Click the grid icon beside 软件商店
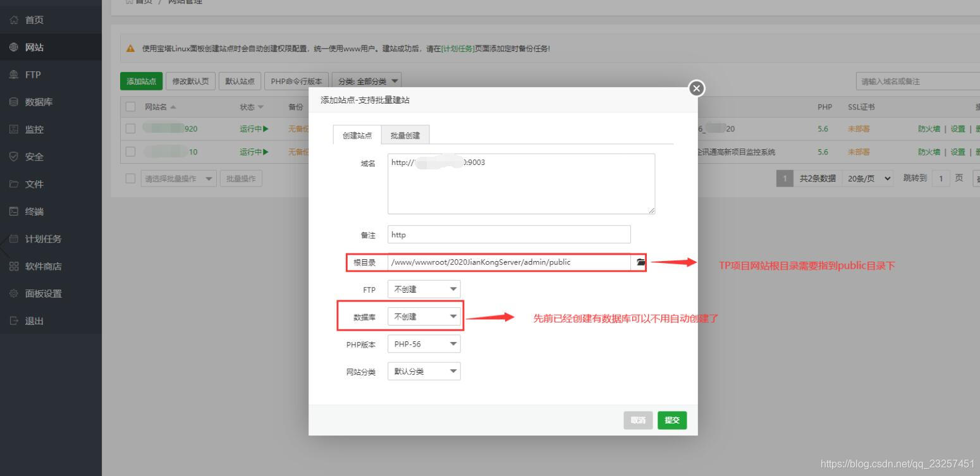The width and height of the screenshot is (980, 476). pos(15,266)
